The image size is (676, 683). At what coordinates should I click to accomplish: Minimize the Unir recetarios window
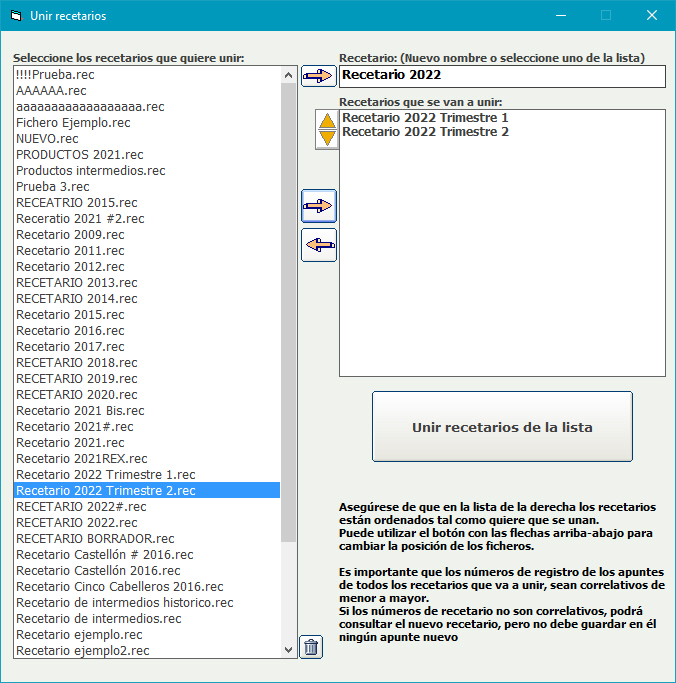[561, 16]
